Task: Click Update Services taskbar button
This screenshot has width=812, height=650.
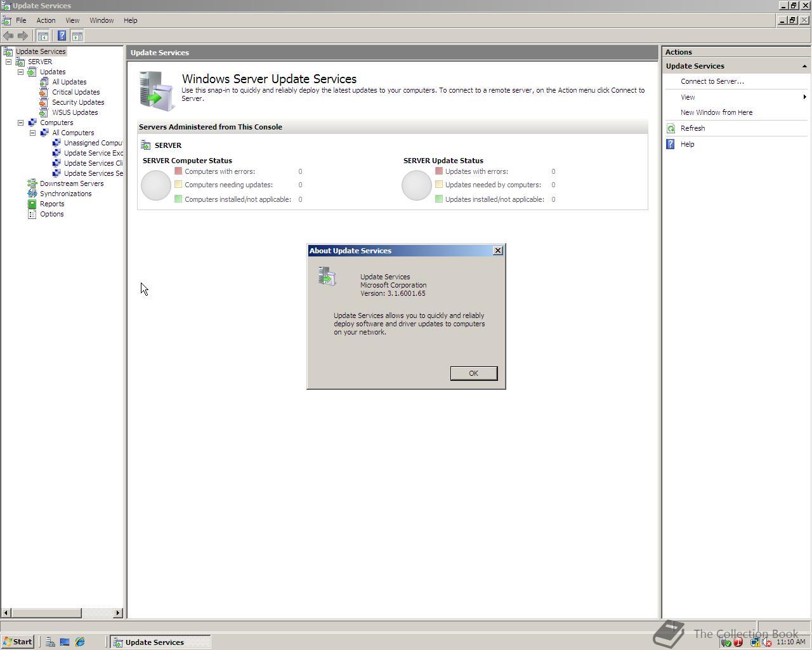Action: [160, 642]
